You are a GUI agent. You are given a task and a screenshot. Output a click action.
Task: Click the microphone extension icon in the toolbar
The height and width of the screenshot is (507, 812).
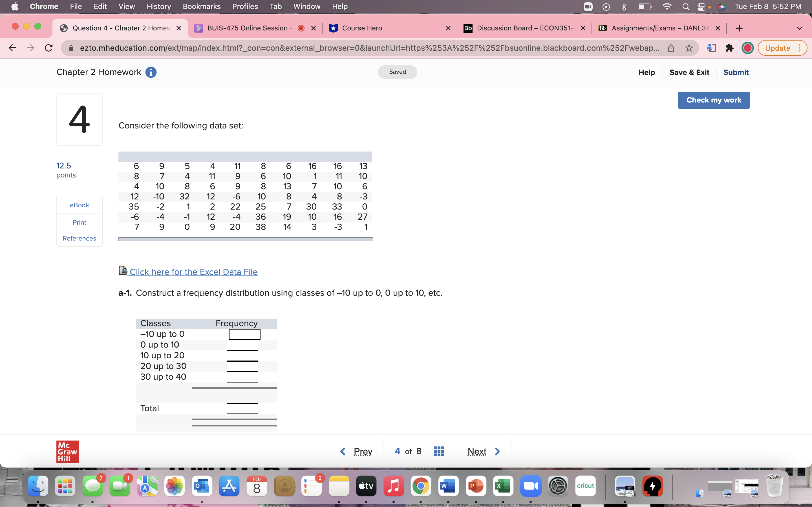coord(712,48)
